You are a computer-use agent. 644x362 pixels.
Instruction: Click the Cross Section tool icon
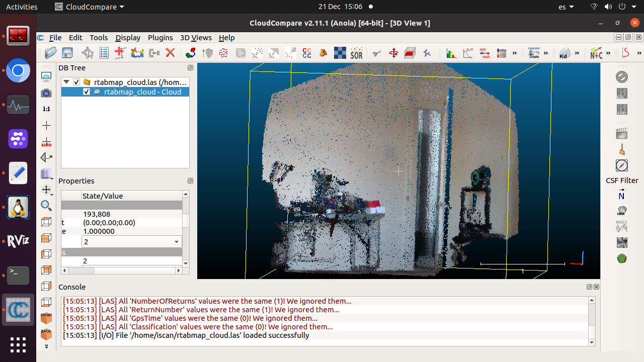(410, 53)
